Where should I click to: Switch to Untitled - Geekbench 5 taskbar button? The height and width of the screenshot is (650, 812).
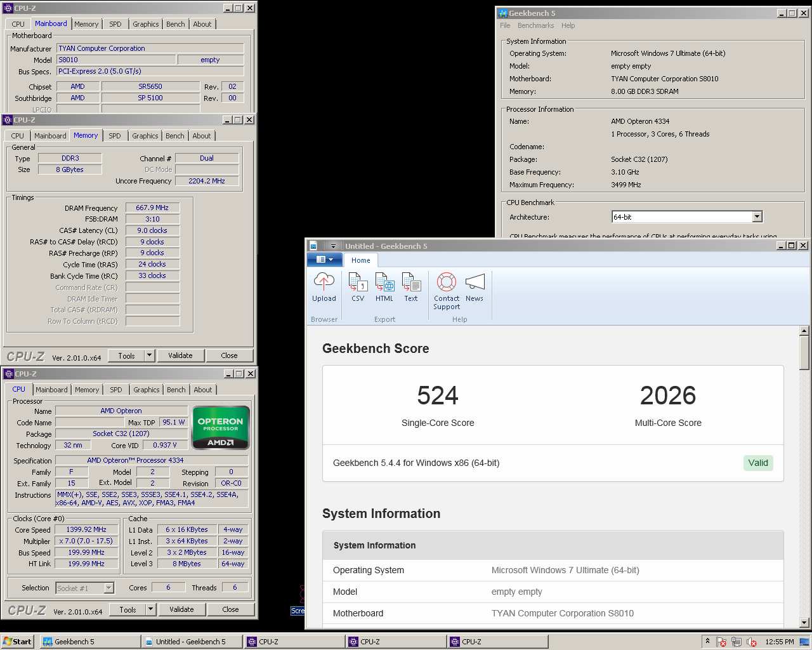[192, 642]
